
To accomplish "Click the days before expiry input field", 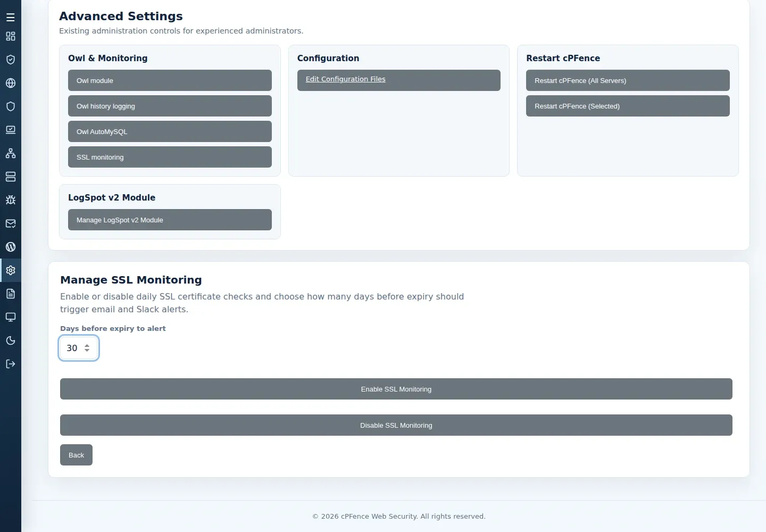I will coord(79,348).
